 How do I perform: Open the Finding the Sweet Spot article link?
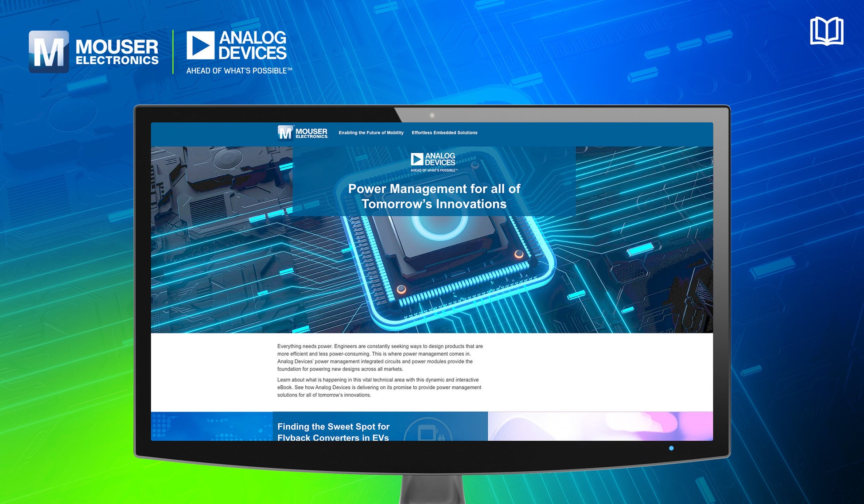click(x=333, y=432)
